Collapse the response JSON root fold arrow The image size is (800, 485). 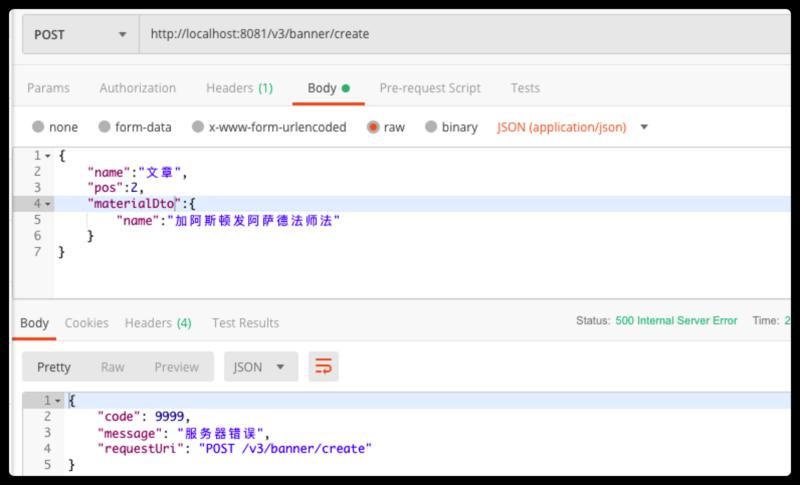57,400
